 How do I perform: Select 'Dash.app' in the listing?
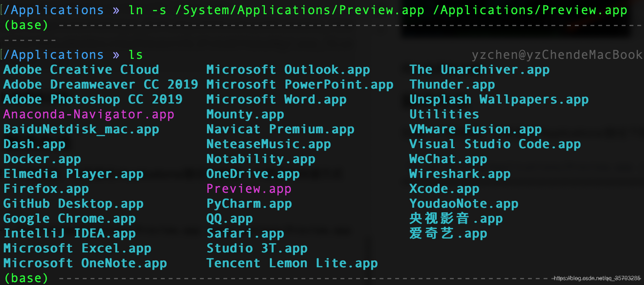(34, 144)
